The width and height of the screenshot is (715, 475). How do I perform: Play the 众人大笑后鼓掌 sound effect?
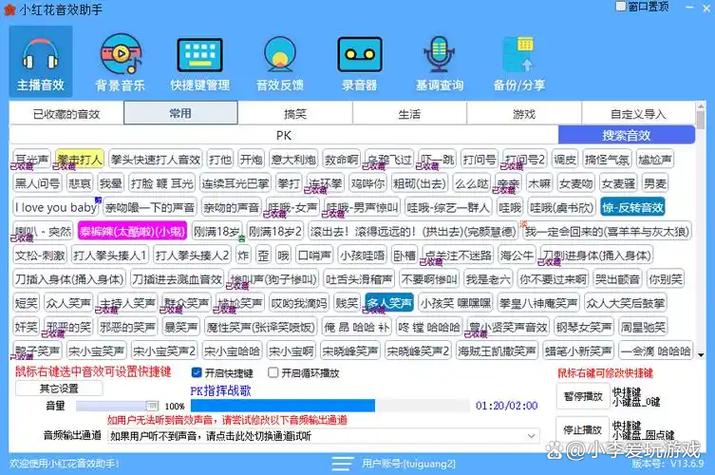tap(626, 303)
